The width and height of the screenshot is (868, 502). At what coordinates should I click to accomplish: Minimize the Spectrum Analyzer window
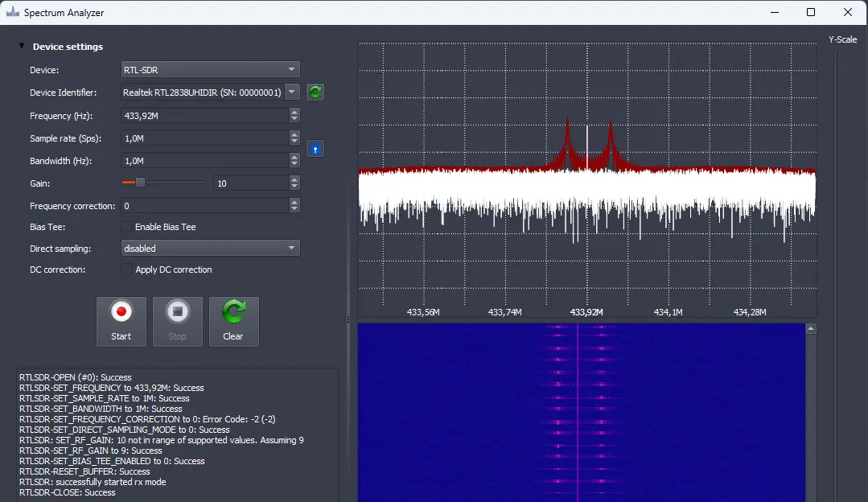tap(774, 13)
